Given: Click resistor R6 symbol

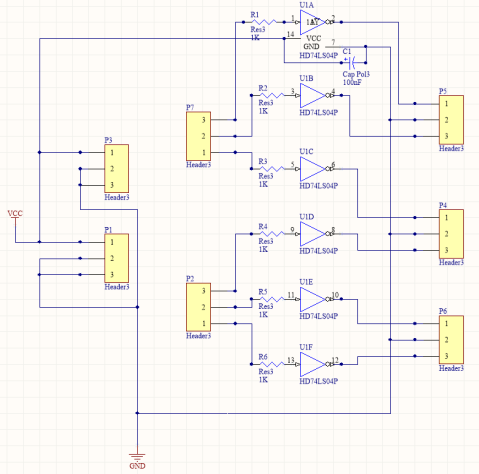Looking at the screenshot, I should [272, 364].
